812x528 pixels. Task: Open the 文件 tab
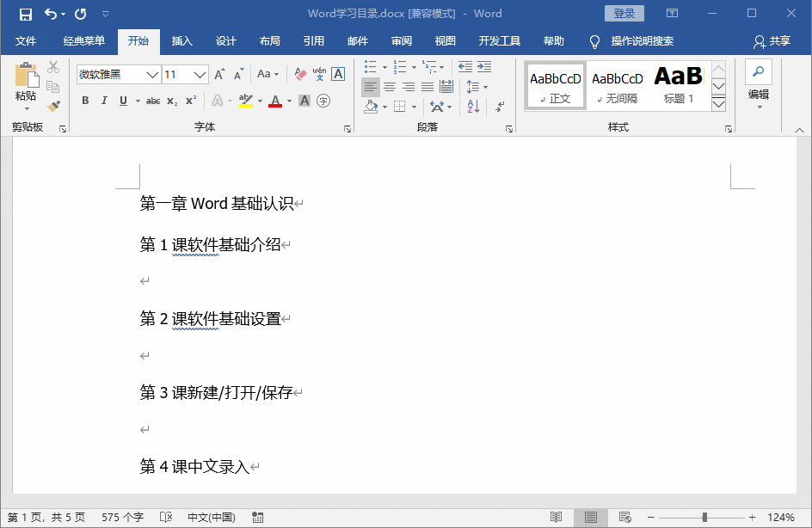tap(26, 41)
